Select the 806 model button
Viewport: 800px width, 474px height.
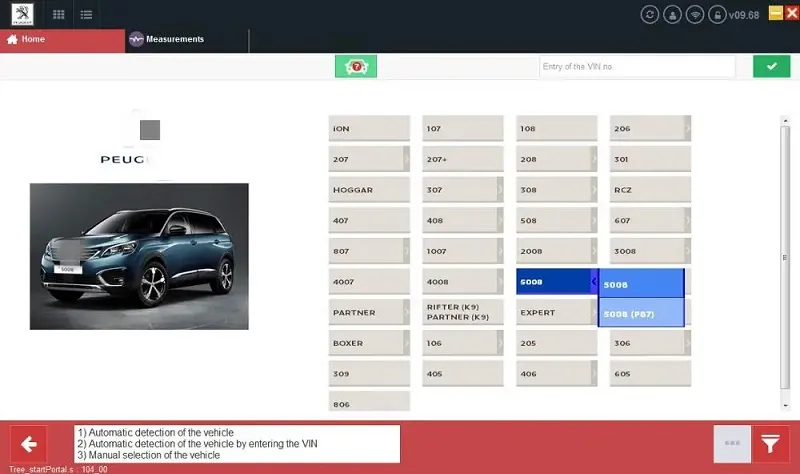point(369,402)
